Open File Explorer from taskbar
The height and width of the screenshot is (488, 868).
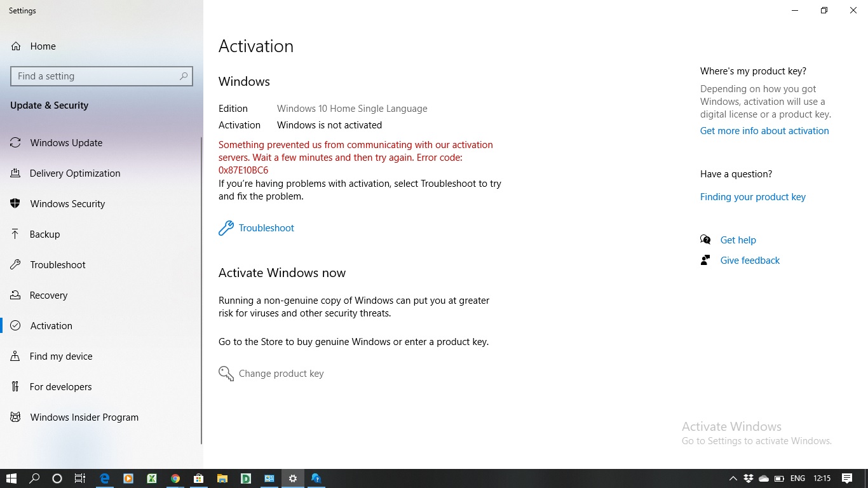click(x=222, y=478)
